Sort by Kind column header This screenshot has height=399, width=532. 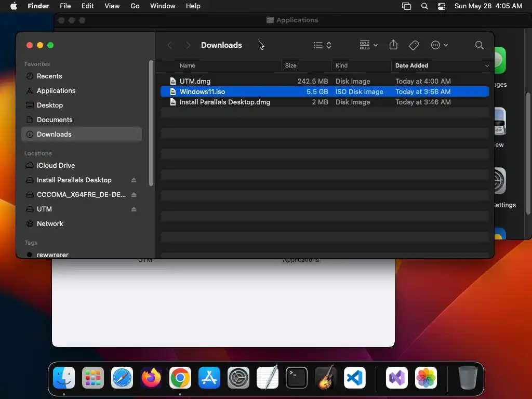341,65
